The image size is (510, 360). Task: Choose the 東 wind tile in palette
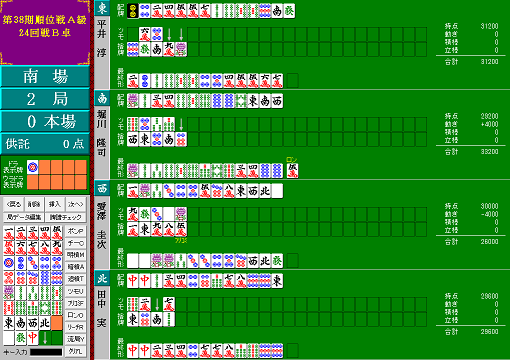9,323
